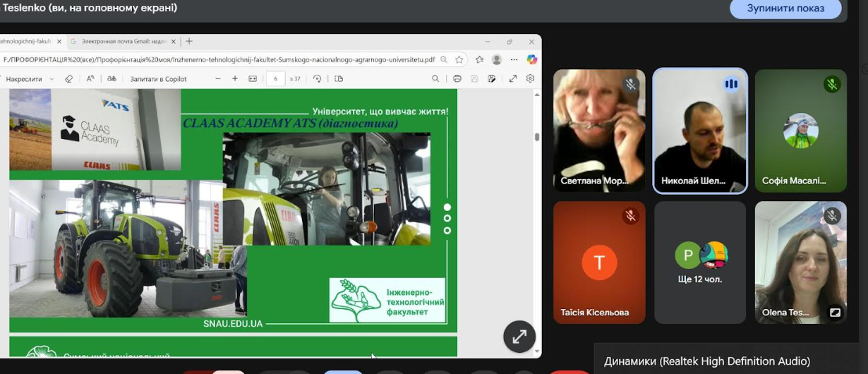868x374 pixels.
Task: Expand the Накреслити draw options arrow
Action: [x=52, y=79]
